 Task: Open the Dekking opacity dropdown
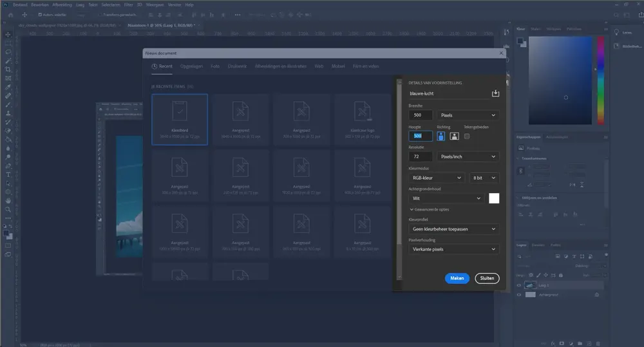pos(603,266)
